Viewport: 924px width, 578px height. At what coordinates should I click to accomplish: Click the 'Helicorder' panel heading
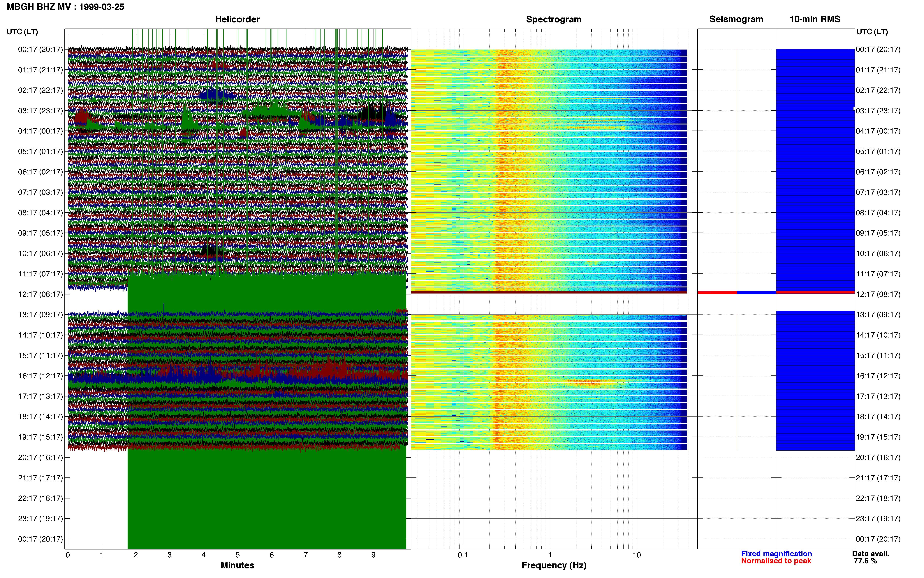click(x=237, y=19)
